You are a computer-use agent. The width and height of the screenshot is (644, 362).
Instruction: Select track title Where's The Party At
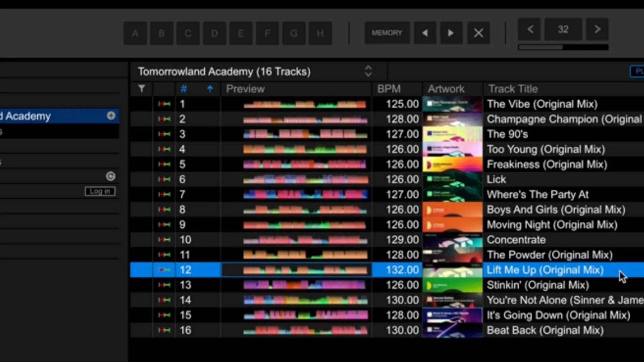[538, 194]
